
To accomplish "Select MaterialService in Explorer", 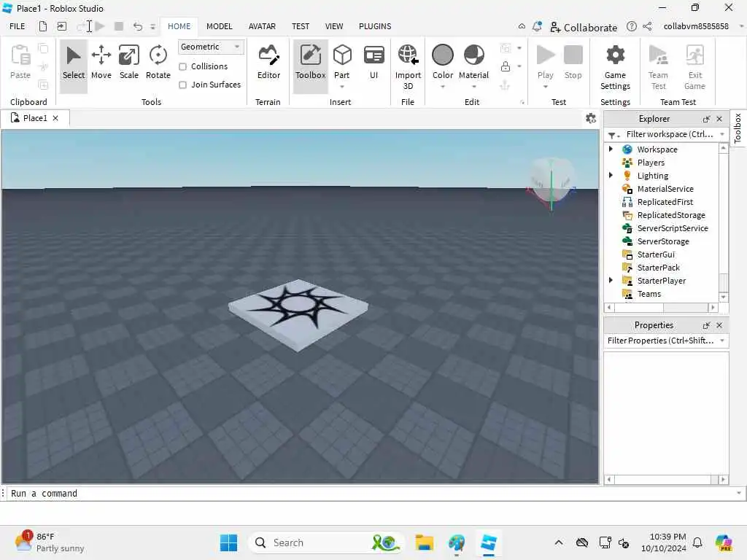I will (665, 189).
